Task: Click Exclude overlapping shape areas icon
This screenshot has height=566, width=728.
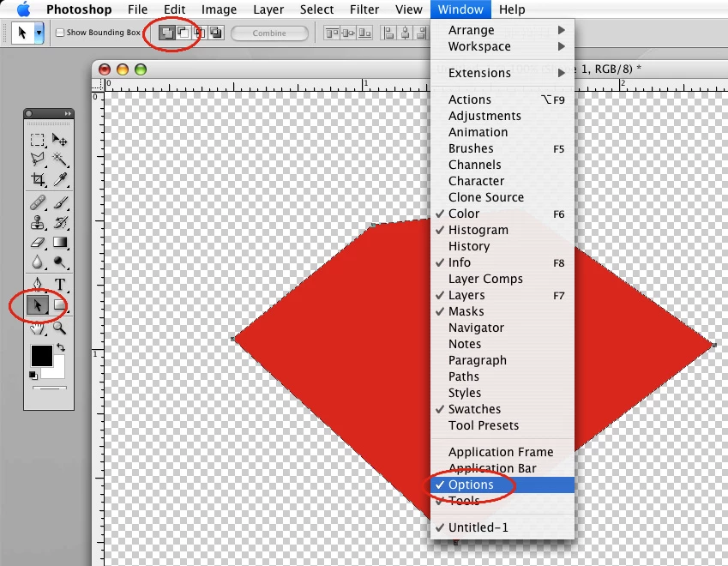Action: coord(216,33)
